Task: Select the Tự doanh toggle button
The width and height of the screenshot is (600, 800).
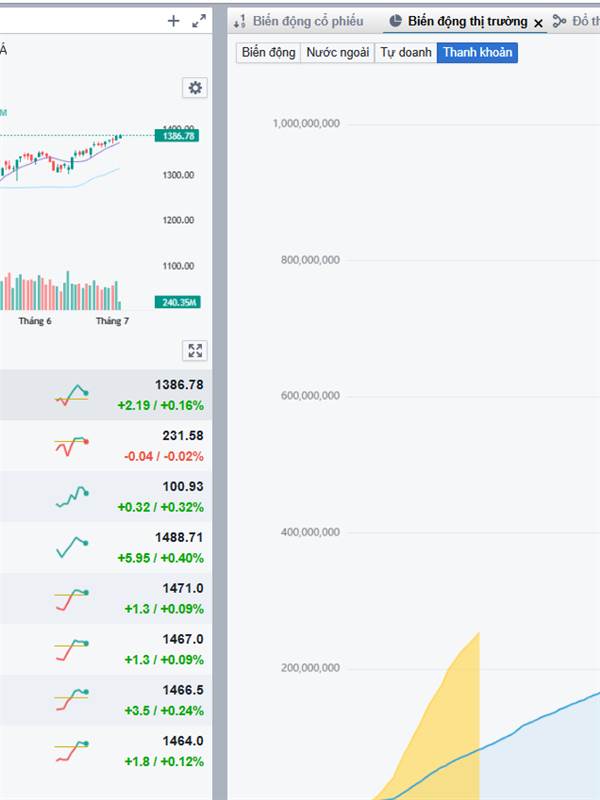Action: [405, 52]
